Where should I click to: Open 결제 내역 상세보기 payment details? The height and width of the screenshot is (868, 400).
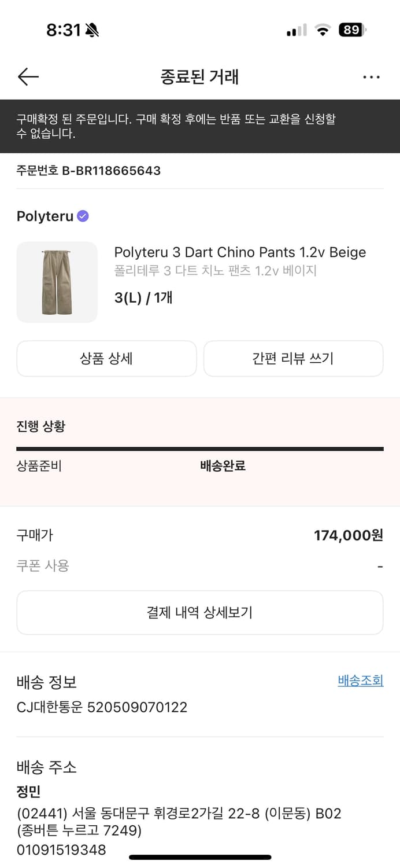[x=200, y=612]
